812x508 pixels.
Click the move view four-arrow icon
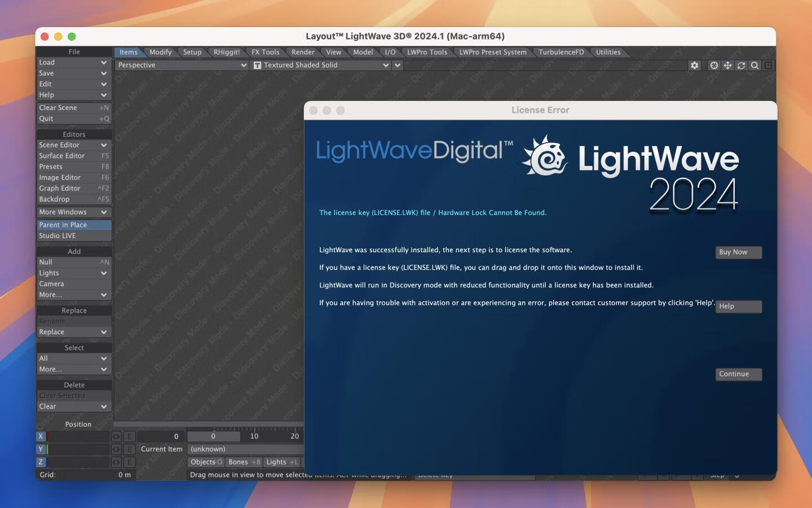(x=727, y=65)
